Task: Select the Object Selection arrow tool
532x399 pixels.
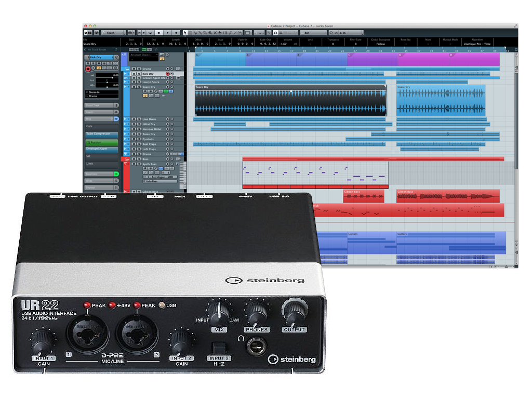Action: [185, 33]
